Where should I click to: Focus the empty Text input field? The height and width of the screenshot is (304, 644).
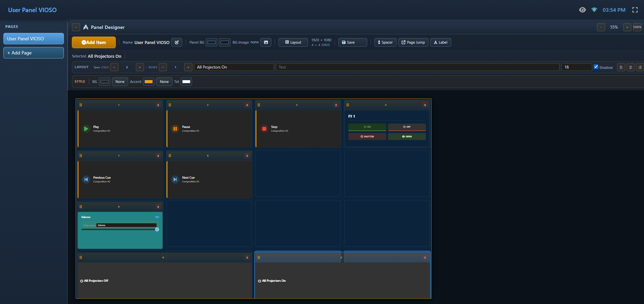click(418, 67)
